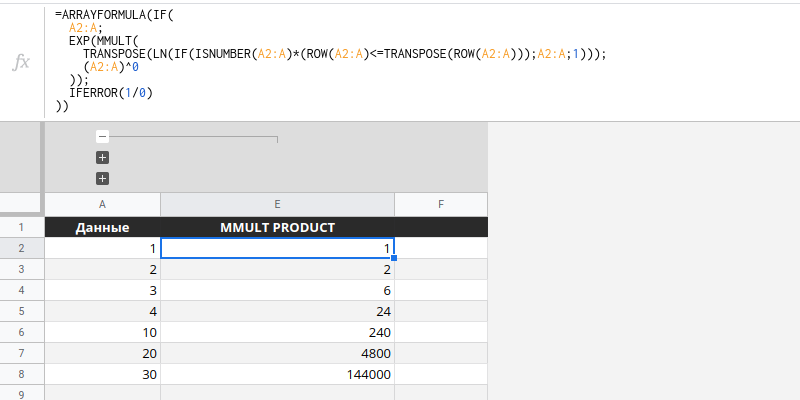Expand the third-level column group plus button
Screen dimensions: 800x400
(x=102, y=179)
